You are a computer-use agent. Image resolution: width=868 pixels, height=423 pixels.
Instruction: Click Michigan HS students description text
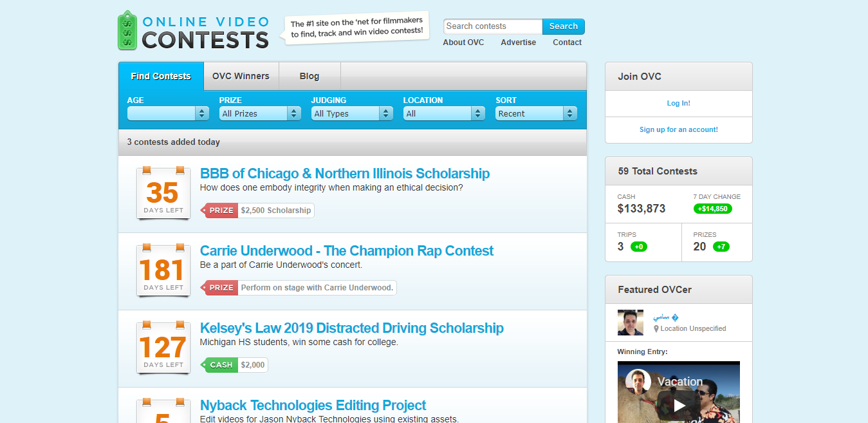click(x=299, y=343)
